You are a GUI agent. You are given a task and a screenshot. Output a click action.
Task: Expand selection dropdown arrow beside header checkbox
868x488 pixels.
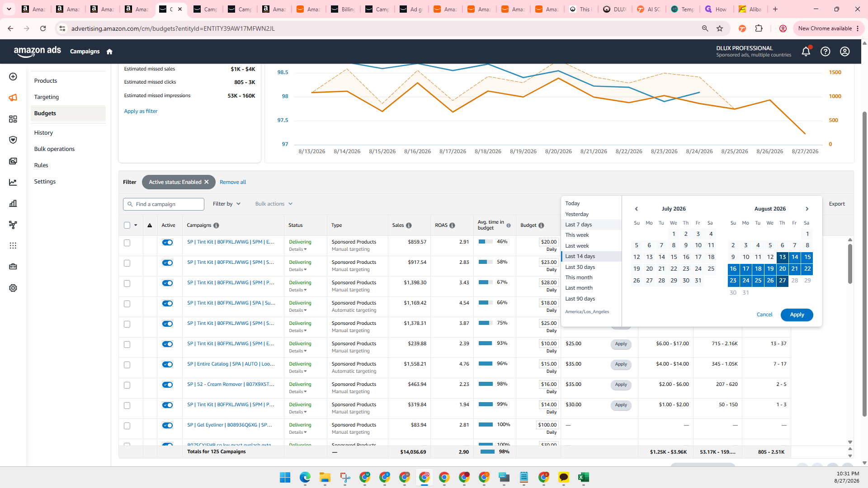click(136, 225)
